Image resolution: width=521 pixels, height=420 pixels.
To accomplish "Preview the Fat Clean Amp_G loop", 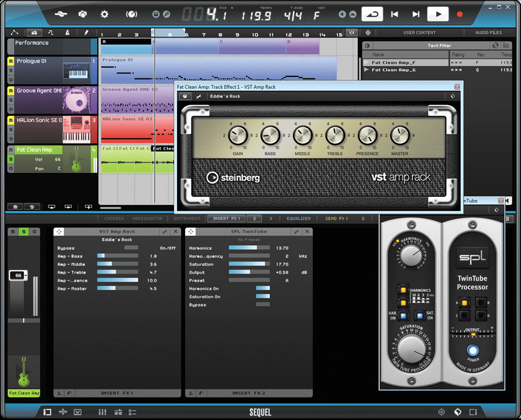I will point(366,70).
